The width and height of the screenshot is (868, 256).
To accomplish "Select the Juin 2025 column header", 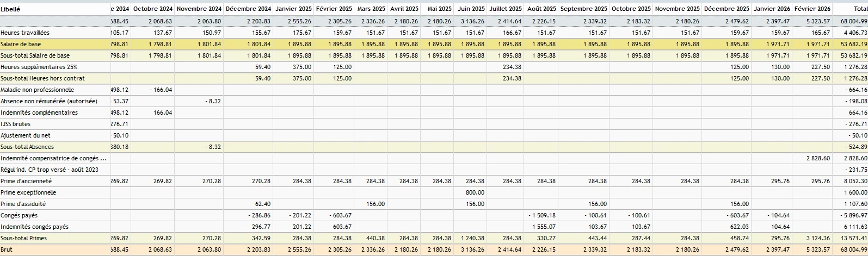I will [x=471, y=9].
